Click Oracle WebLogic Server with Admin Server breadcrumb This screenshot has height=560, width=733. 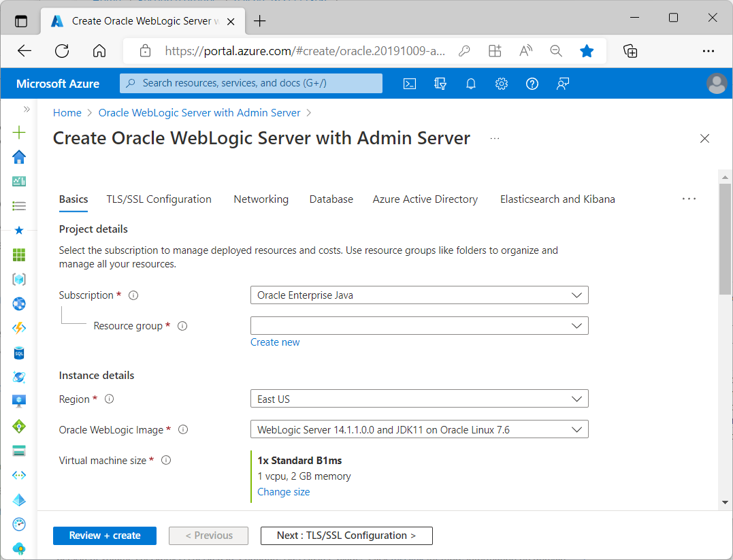[x=199, y=113]
